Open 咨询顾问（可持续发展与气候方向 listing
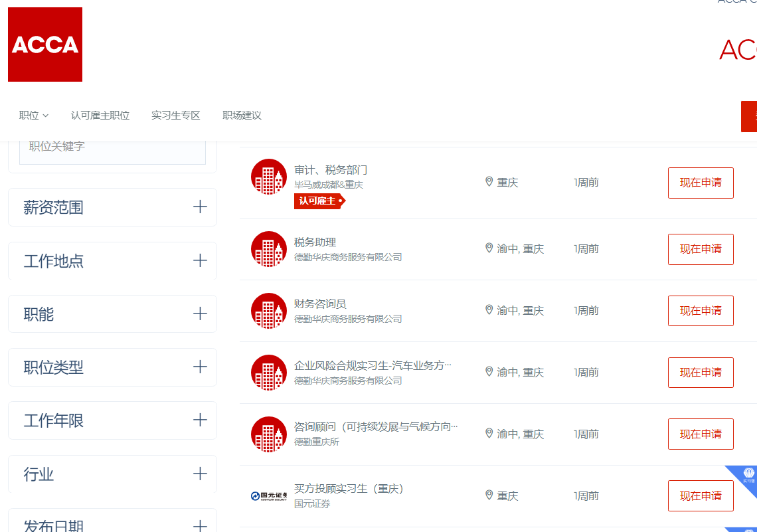This screenshot has width=757, height=532. pos(376,427)
